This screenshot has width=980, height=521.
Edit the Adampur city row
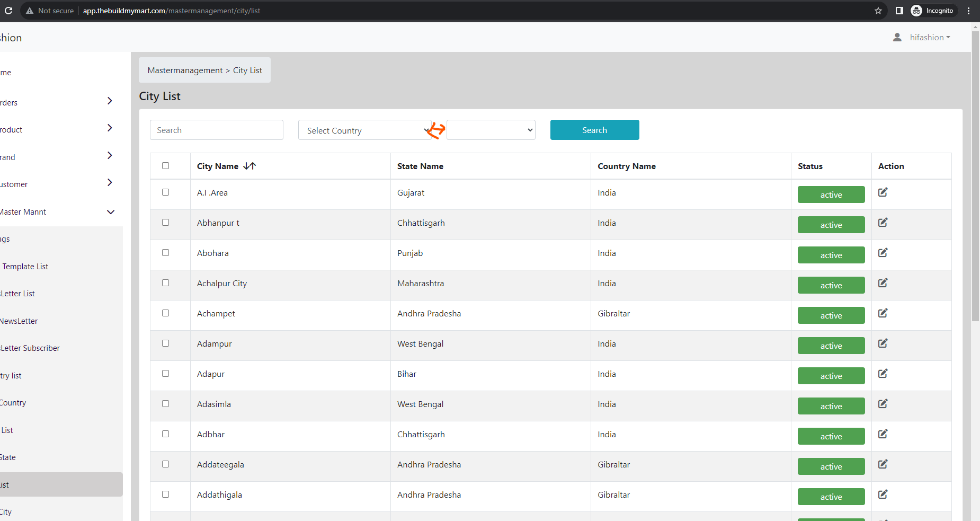click(x=883, y=343)
